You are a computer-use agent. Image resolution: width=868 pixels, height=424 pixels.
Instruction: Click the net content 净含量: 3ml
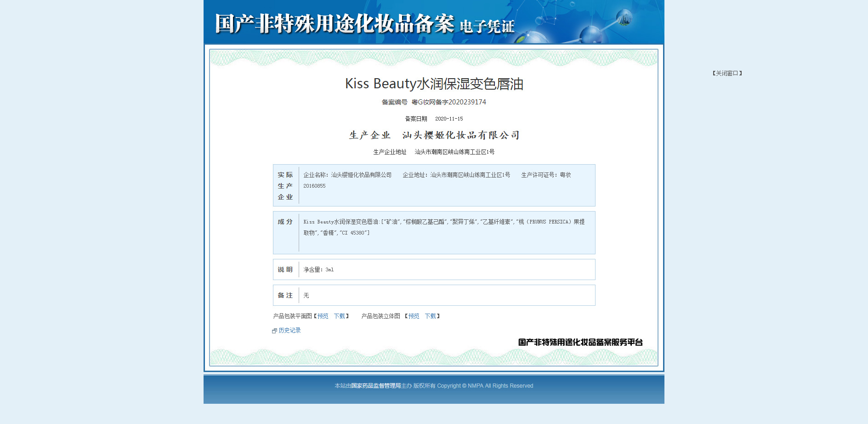318,269
